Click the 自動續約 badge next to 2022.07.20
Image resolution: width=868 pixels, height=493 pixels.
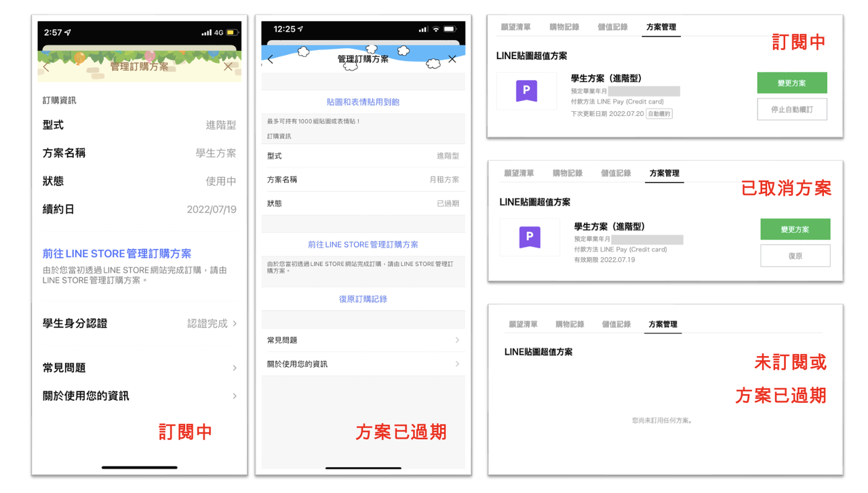[x=658, y=114]
